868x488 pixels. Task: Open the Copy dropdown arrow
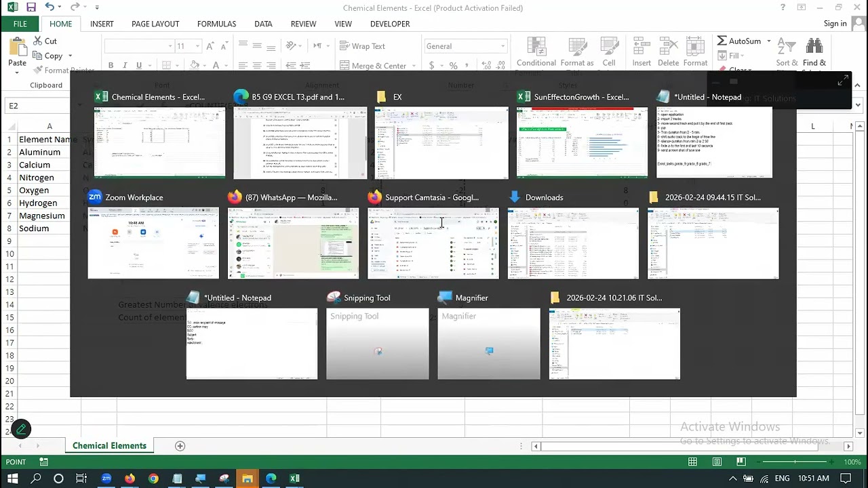(x=70, y=56)
